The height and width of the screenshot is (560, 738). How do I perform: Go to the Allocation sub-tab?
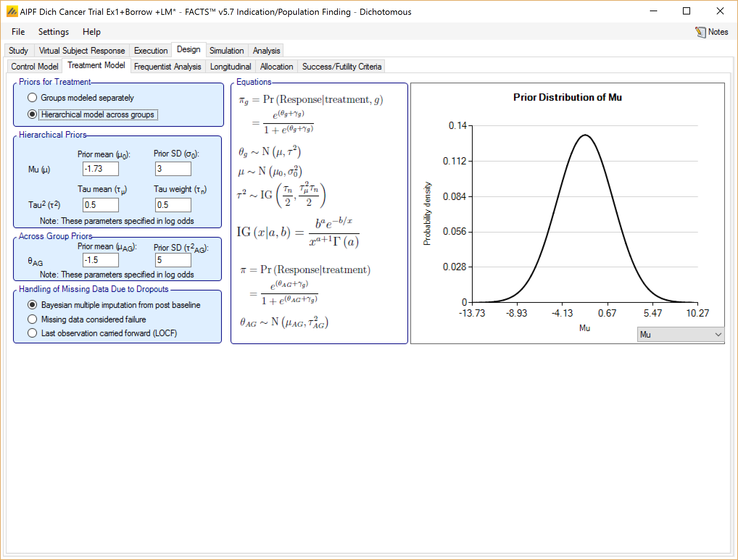click(276, 67)
